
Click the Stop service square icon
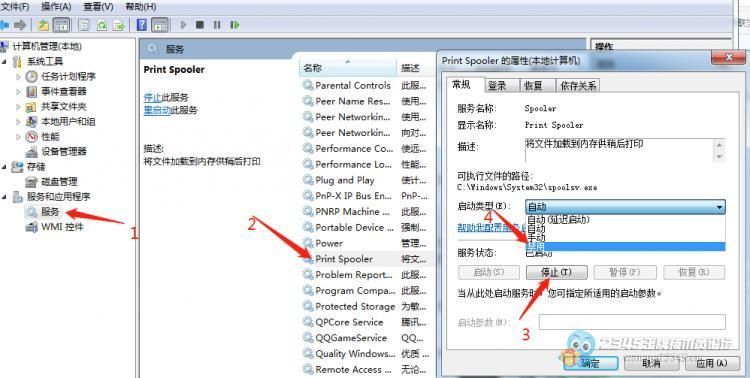[200, 25]
